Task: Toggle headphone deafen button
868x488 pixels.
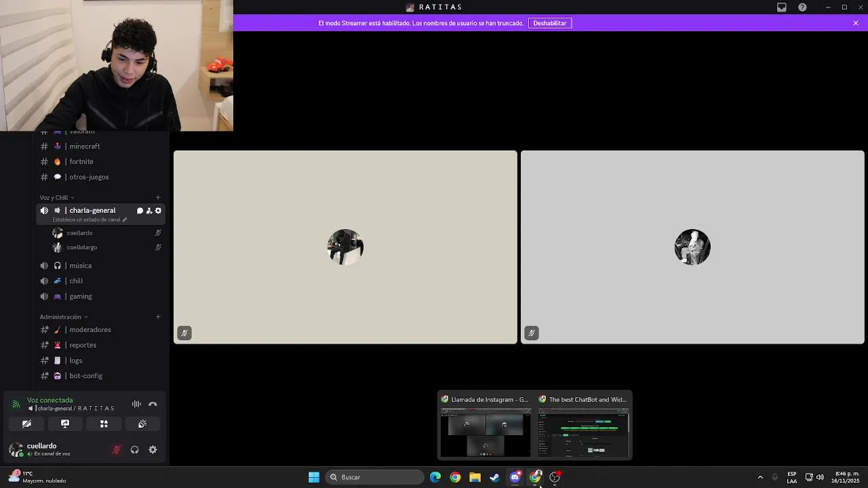Action: (134, 449)
